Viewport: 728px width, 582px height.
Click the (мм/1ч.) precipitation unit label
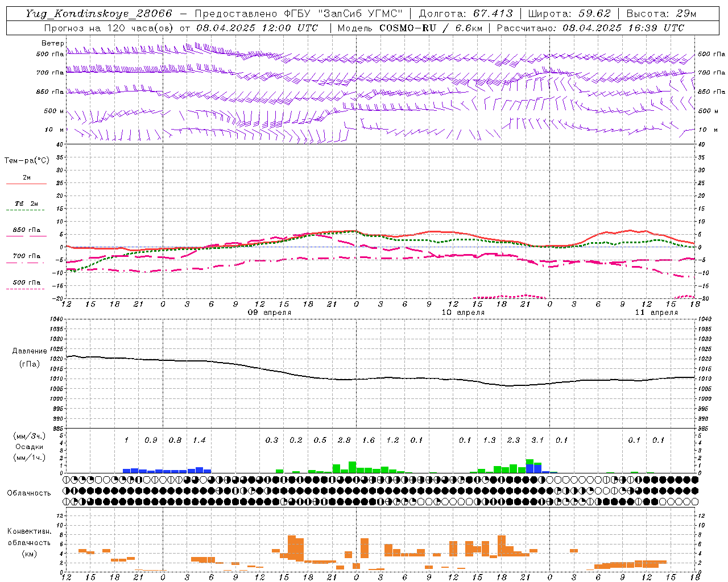(30, 458)
